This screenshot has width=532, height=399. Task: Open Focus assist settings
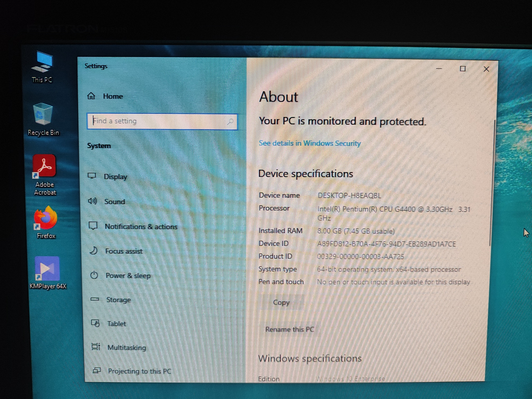click(124, 251)
